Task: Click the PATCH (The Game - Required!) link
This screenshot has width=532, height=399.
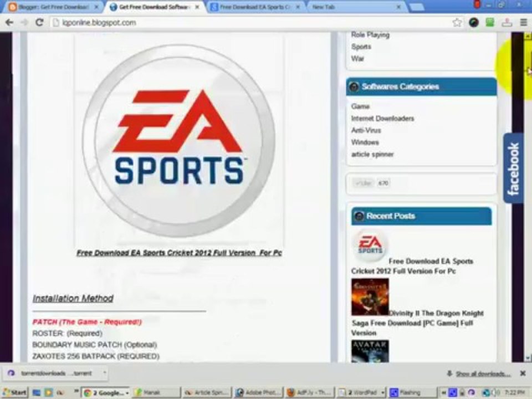Action: pyautogui.click(x=87, y=321)
